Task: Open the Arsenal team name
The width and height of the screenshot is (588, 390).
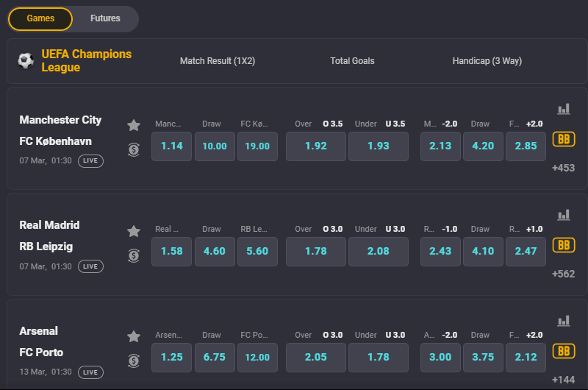Action: pos(39,331)
